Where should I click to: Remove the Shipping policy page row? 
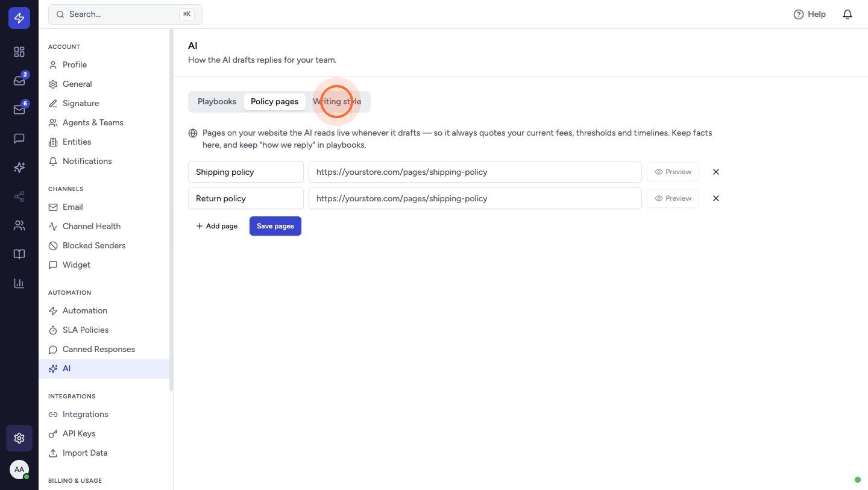click(716, 172)
